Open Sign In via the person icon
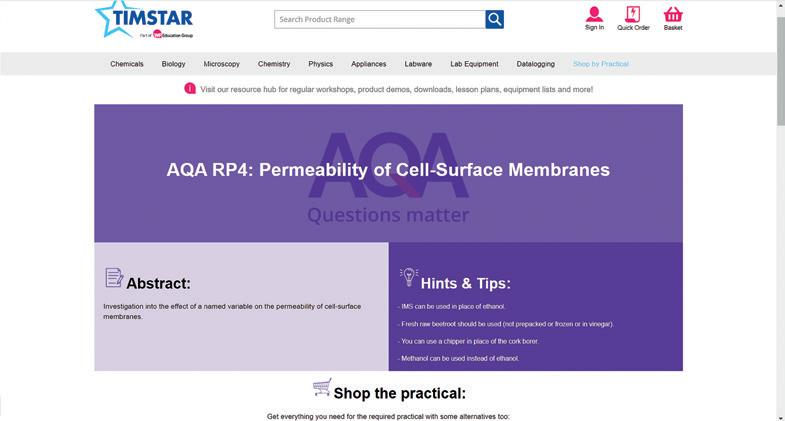 coord(594,14)
